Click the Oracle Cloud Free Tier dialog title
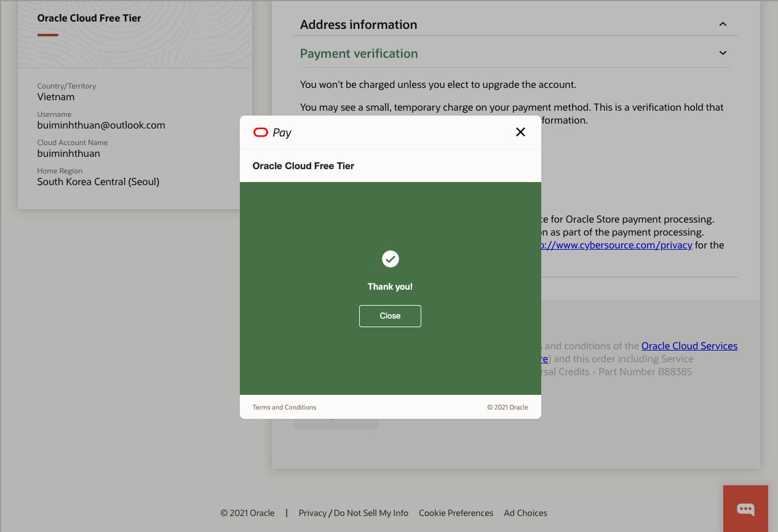 click(303, 165)
